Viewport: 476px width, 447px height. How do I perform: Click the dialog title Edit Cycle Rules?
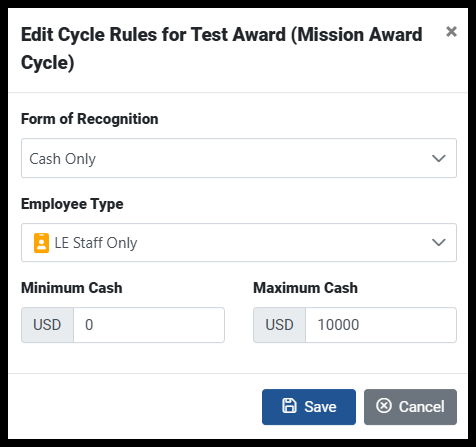pyautogui.click(x=222, y=49)
